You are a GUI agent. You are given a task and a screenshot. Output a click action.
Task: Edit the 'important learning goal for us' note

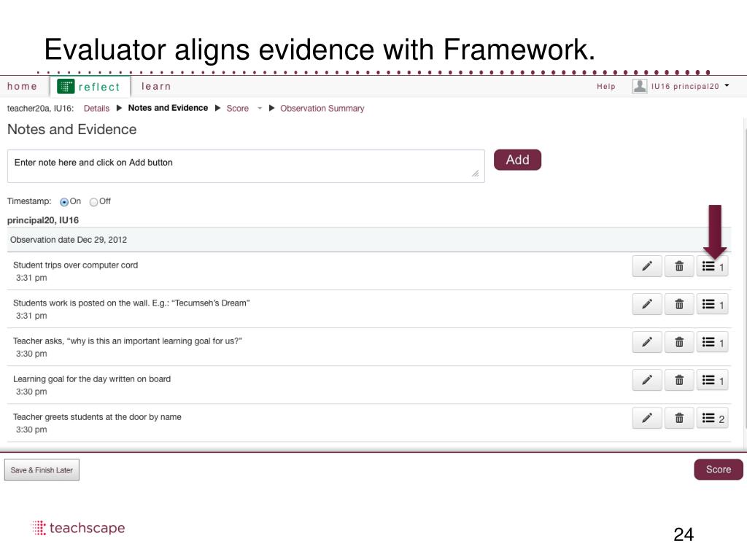[647, 342]
